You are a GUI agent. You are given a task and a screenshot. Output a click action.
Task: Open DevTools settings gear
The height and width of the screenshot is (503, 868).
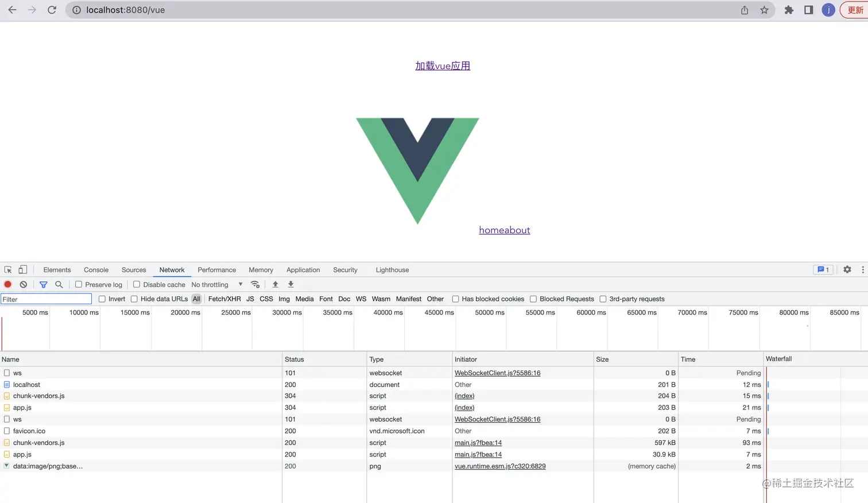coord(847,269)
